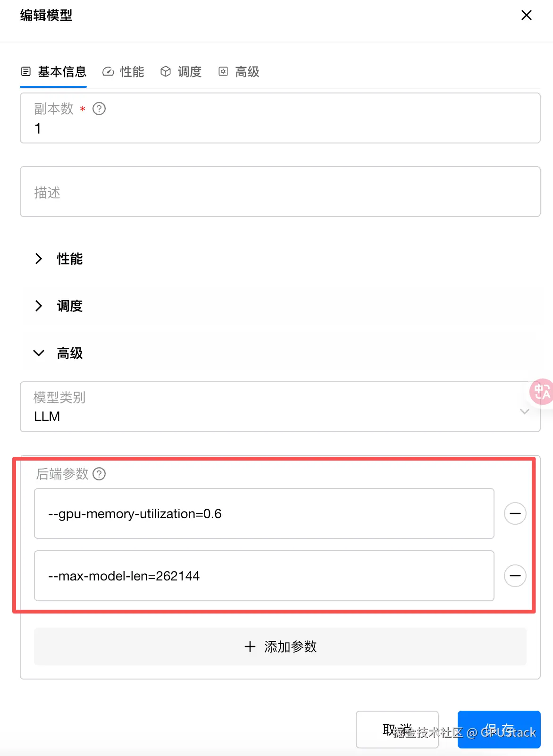Viewport: 553px width, 756px height.
Task: Remove the gpu-memory-utilization parameter with minus icon
Action: [515, 513]
